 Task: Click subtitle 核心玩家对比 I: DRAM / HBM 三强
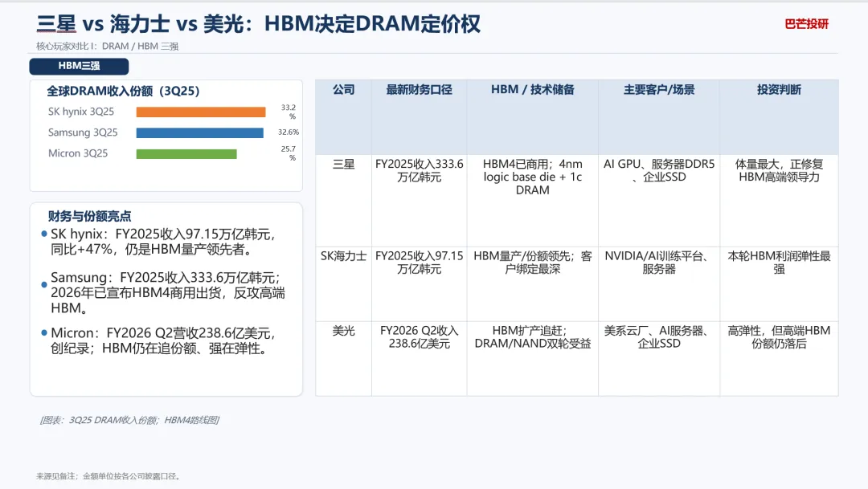108,47
